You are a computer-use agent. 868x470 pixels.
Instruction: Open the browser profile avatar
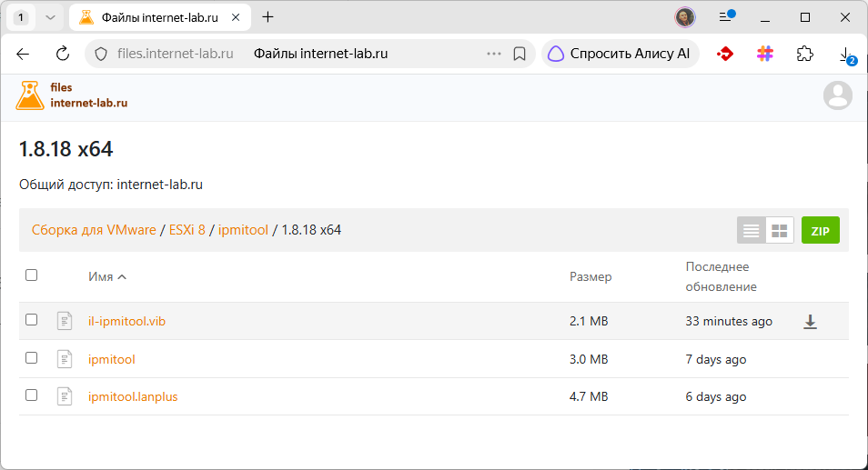point(685,17)
